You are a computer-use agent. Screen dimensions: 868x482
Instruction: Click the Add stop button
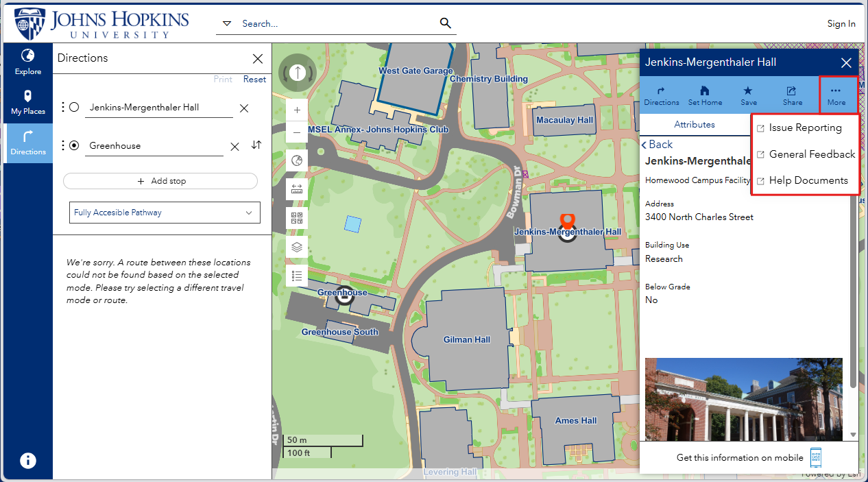click(160, 181)
